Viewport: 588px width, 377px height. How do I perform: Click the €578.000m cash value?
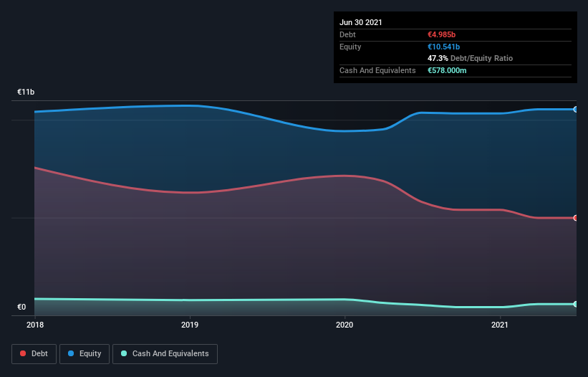coord(447,70)
